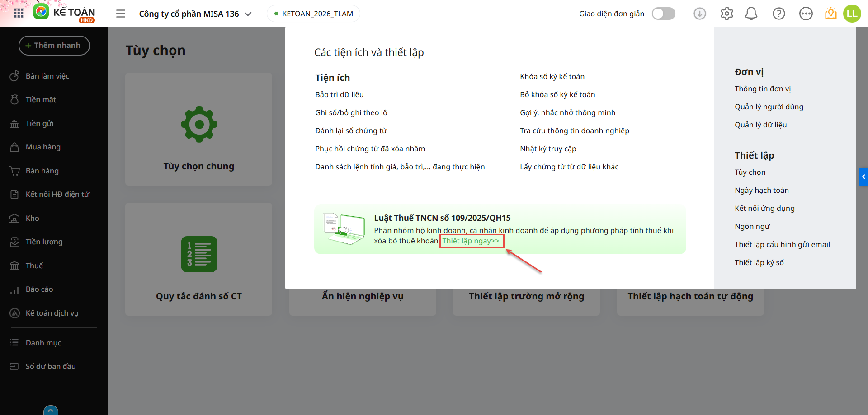Collapse sidebar with hamburger menu icon
Screen dimensions: 868x415
click(121, 14)
